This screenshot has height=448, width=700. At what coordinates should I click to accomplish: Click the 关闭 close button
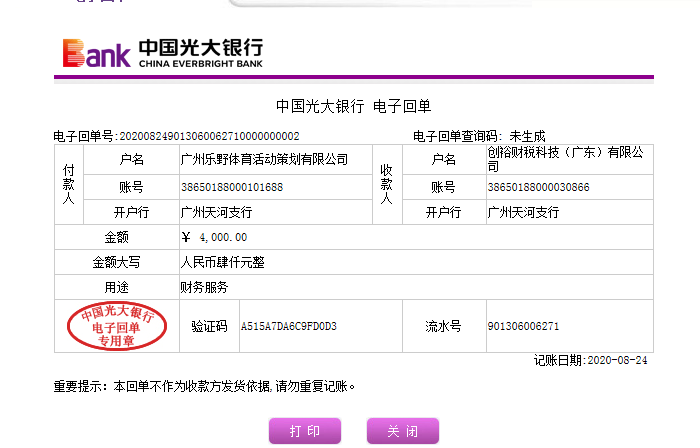[x=403, y=431]
